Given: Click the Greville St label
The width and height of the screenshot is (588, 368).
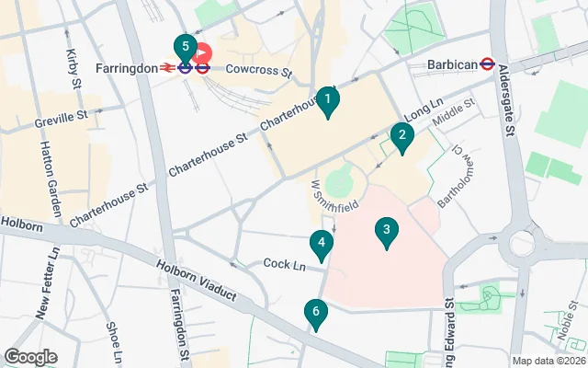Looking at the screenshot, I should click(62, 119).
